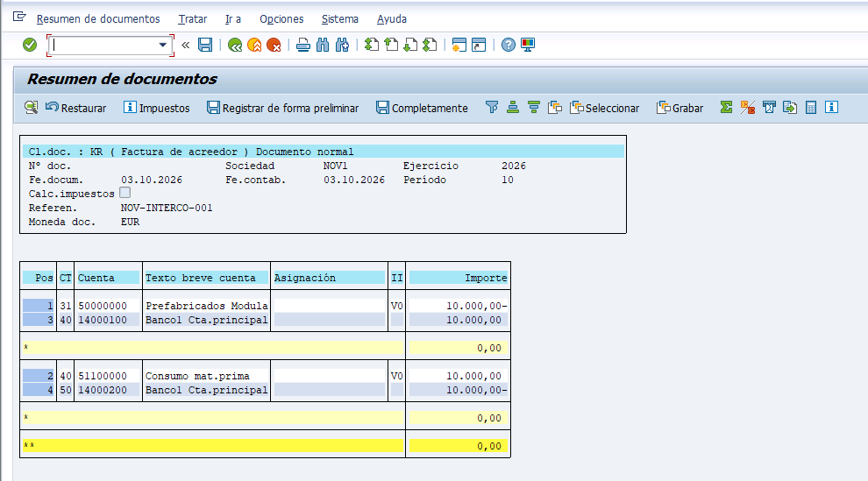Open the Ir a menu

point(233,18)
